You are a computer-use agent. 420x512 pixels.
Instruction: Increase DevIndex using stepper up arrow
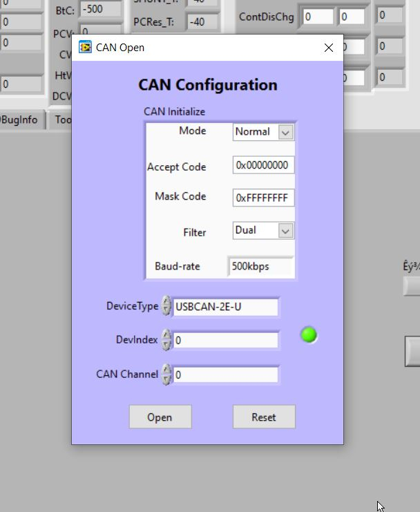click(166, 335)
